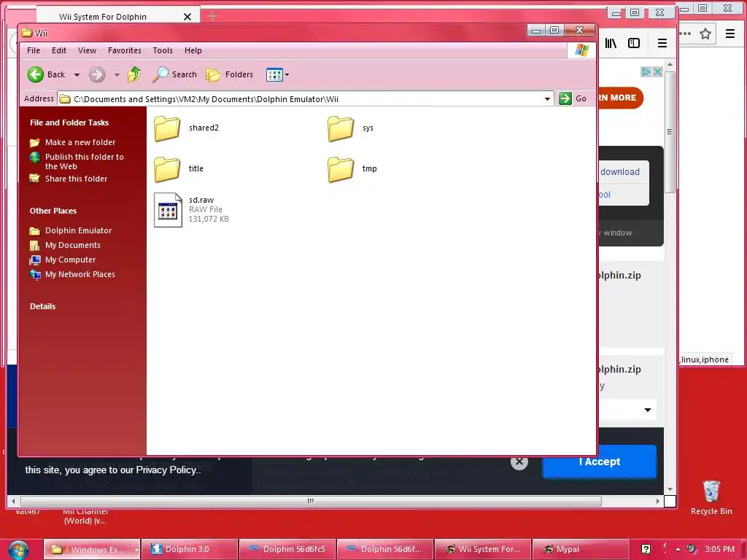
Task: Expand the Back history dropdown arrow
Action: [77, 75]
